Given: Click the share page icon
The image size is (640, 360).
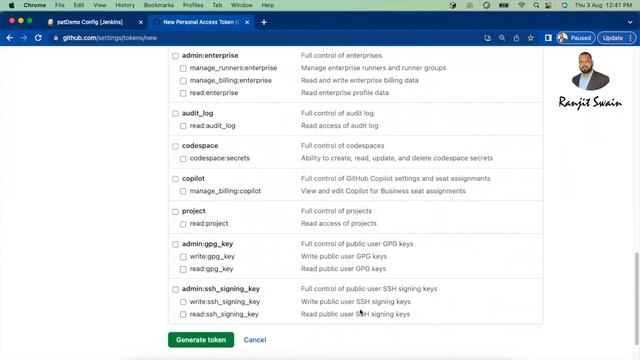Looking at the screenshot, I should [516, 38].
